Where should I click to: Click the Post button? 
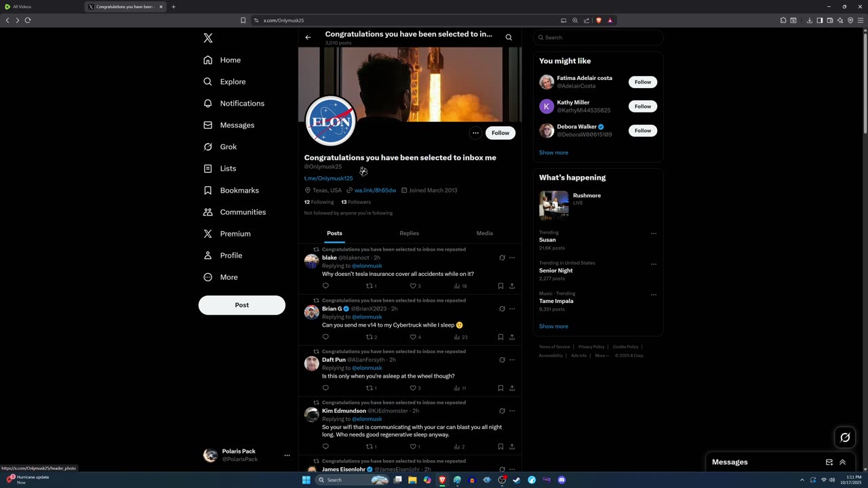[x=241, y=305]
